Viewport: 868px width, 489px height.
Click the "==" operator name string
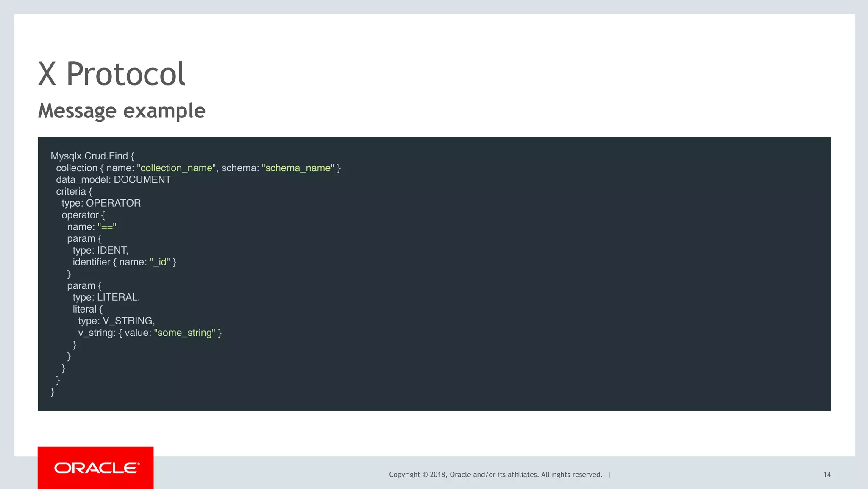click(x=107, y=227)
